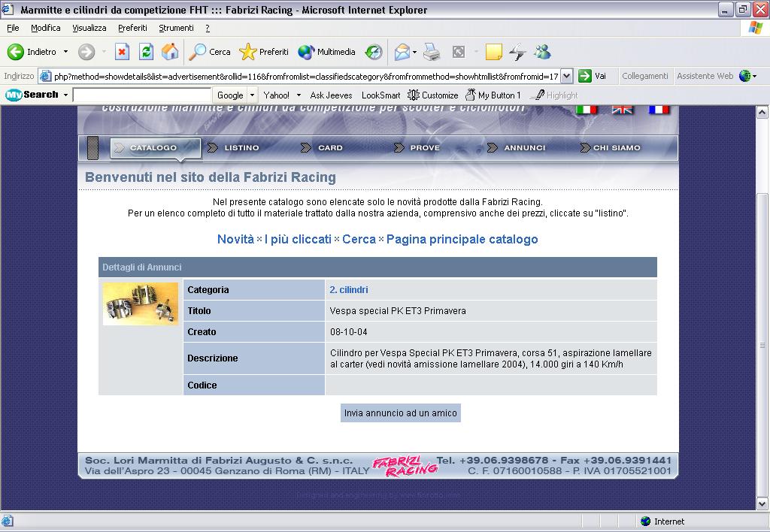Print the page with printer icon
This screenshot has height=532, width=770.
[432, 52]
